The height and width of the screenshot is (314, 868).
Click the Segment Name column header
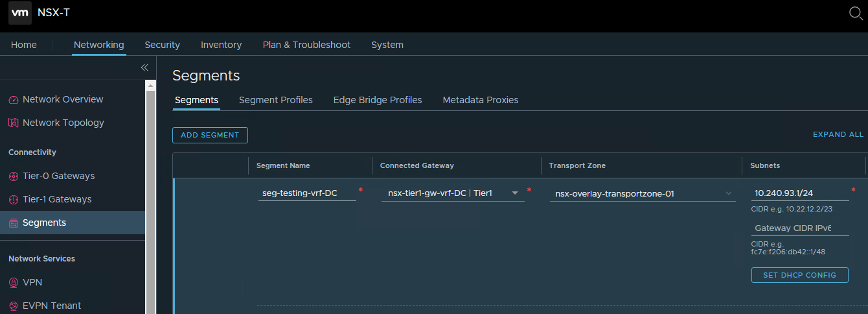coord(283,166)
